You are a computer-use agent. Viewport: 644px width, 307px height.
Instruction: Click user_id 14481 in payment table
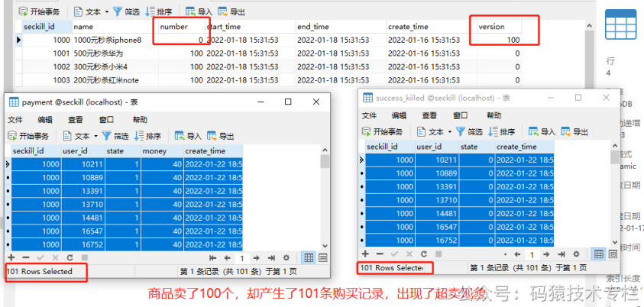pos(83,218)
